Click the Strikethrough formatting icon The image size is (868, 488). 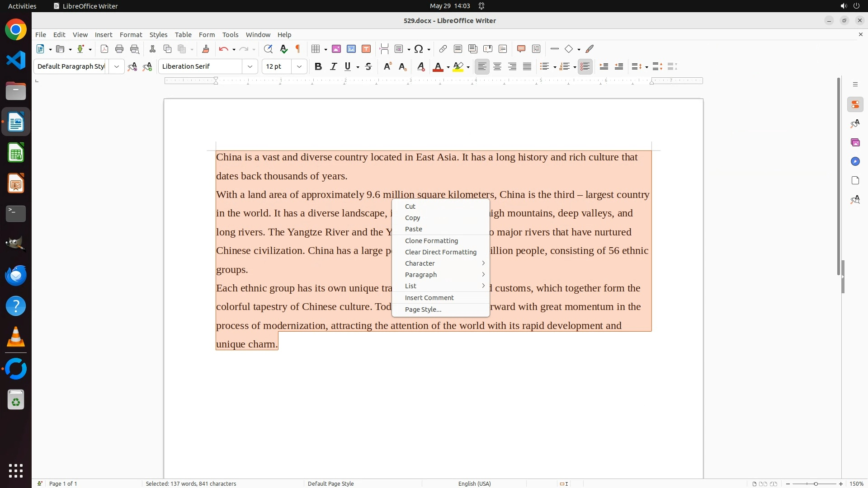tap(368, 66)
